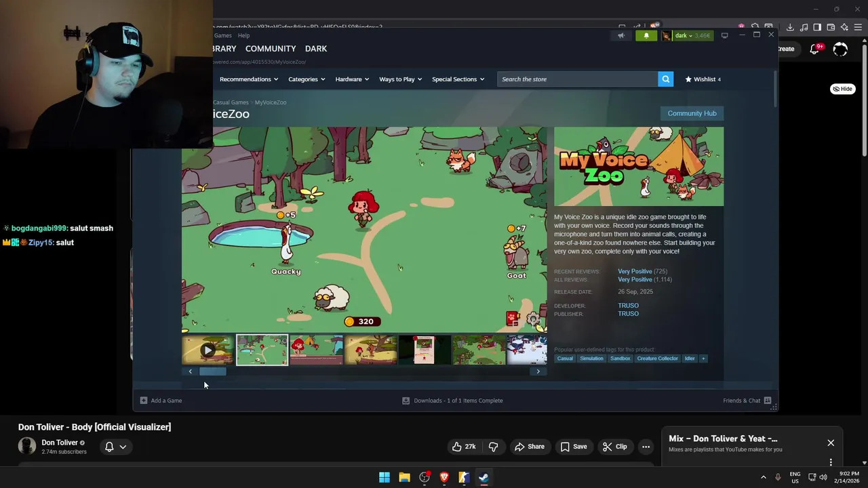Select the red-haired girl dialogue screenshot thumbnail
868x488 pixels.
(x=316, y=350)
